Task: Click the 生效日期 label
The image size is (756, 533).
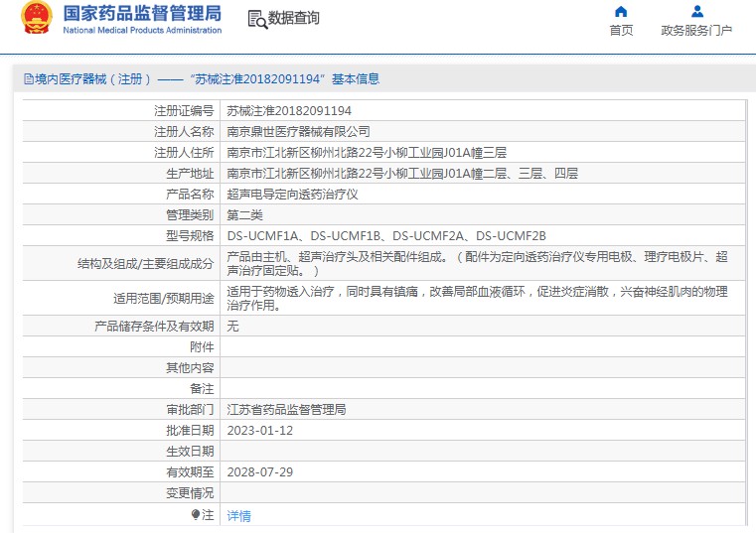Action: tap(190, 451)
